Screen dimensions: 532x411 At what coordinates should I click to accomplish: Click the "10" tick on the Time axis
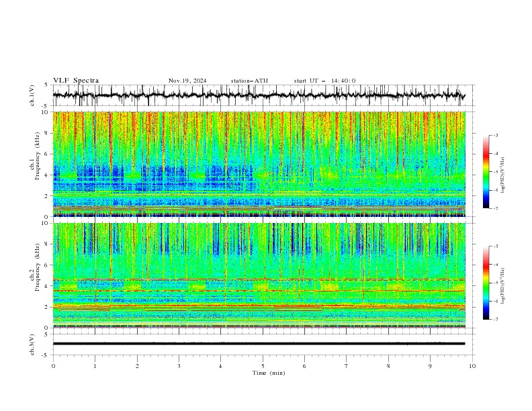click(x=472, y=366)
